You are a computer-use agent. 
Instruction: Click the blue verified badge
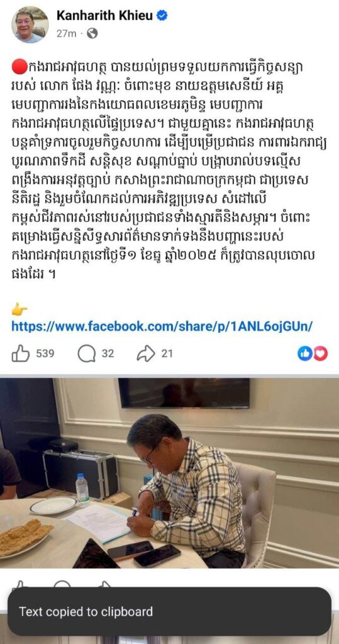point(162,16)
